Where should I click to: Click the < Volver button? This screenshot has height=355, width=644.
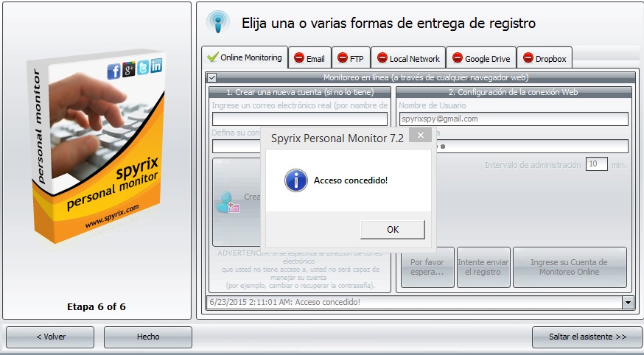[x=50, y=337]
